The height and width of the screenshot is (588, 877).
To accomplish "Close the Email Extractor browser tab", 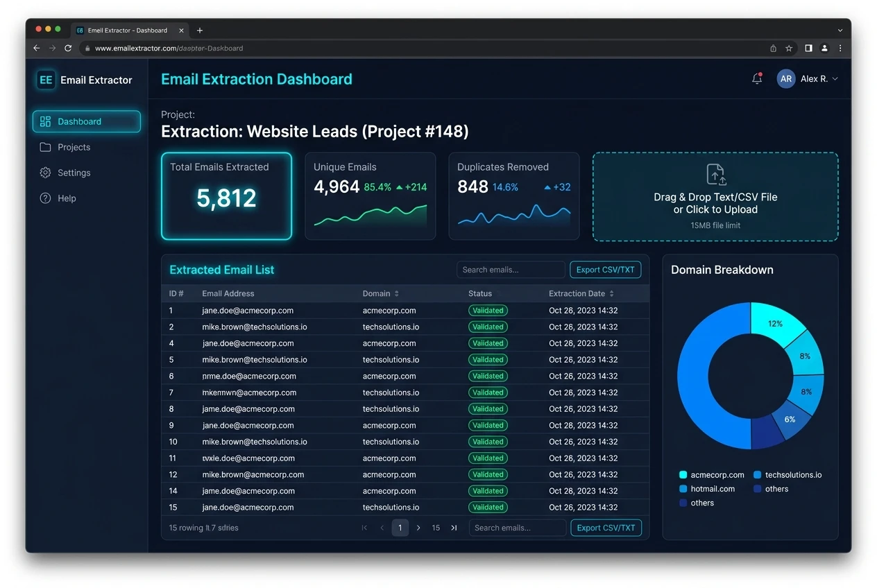I will pos(182,31).
